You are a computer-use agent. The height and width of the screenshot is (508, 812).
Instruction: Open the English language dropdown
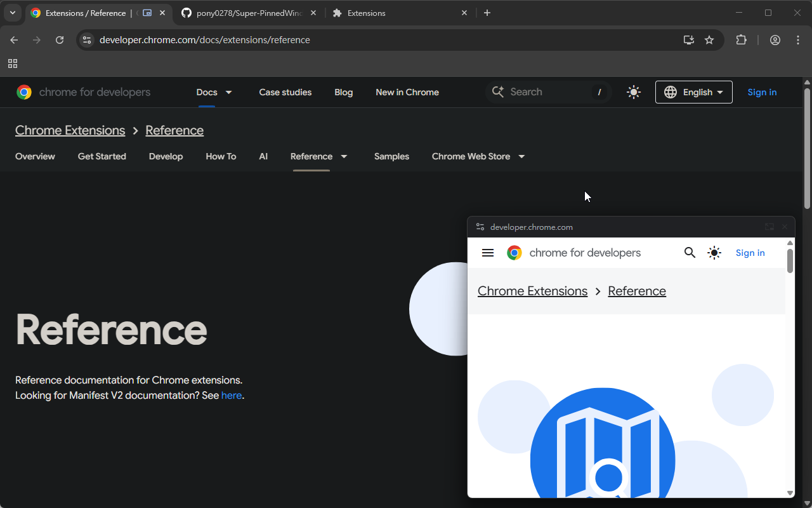click(x=694, y=92)
